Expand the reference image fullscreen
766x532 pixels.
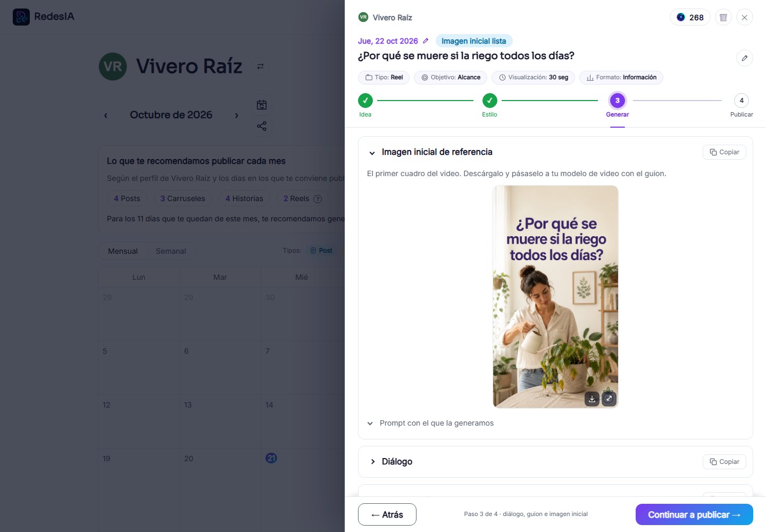(609, 398)
